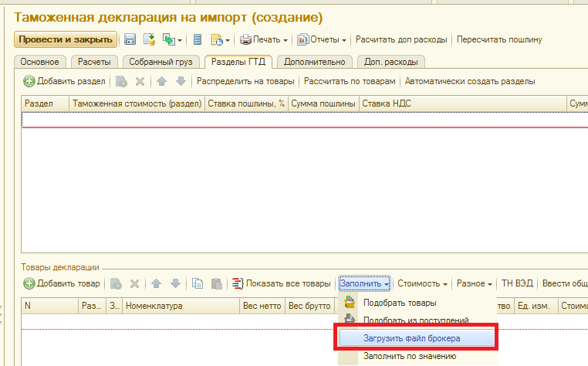The height and width of the screenshot is (366, 588).
Task: Move section up with the arrow icon
Action: coord(161,81)
